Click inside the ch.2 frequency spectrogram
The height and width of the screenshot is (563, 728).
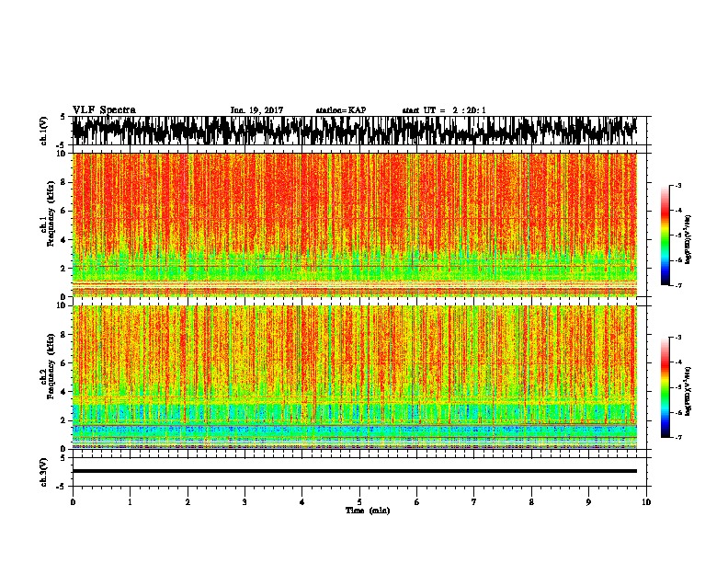coord(354,377)
